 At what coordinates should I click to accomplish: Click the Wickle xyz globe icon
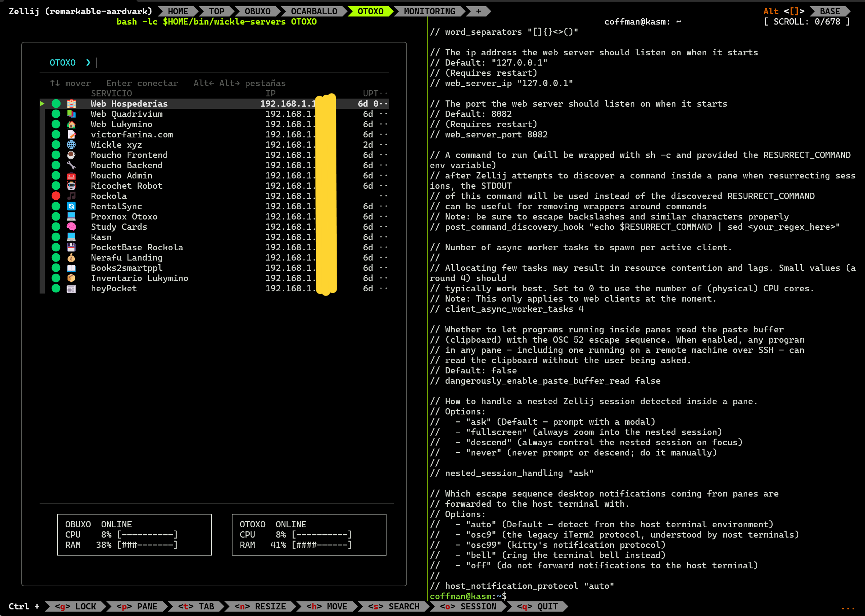(72, 144)
